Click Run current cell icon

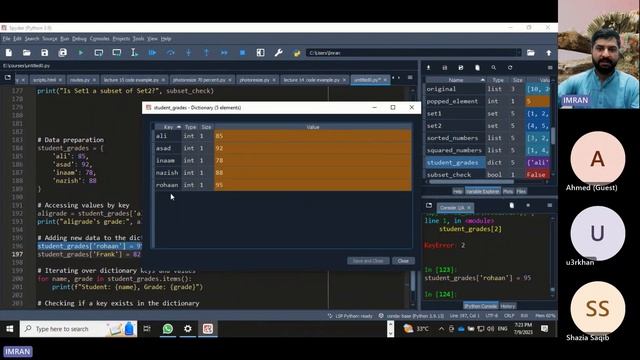(99, 53)
